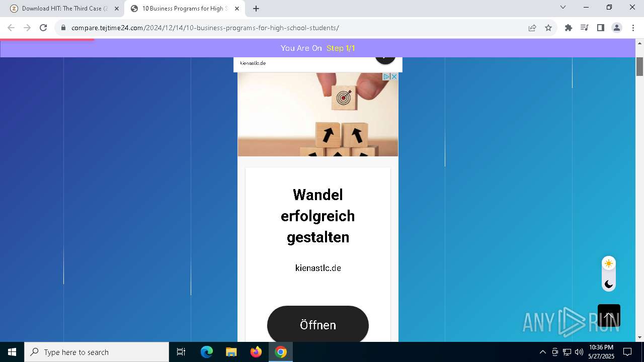Open the Extensions puzzle icon
644x362 pixels.
(569, 28)
